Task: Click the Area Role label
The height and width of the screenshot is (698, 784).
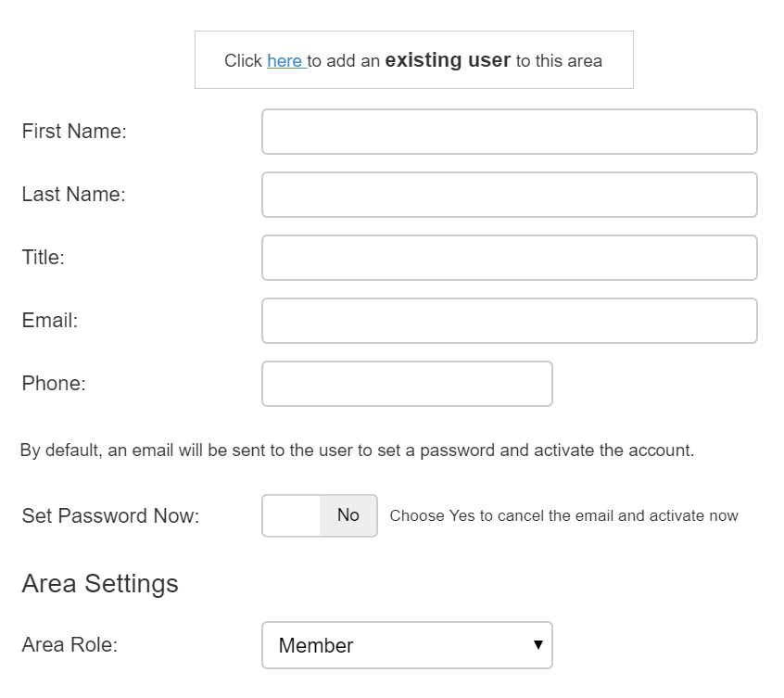Action: coord(70,644)
